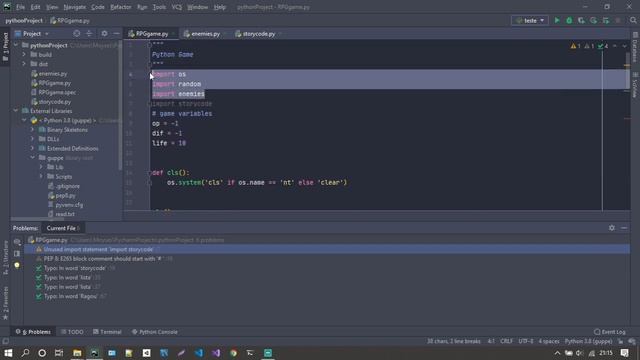Change CRLF line separator in status bar

coord(507,341)
